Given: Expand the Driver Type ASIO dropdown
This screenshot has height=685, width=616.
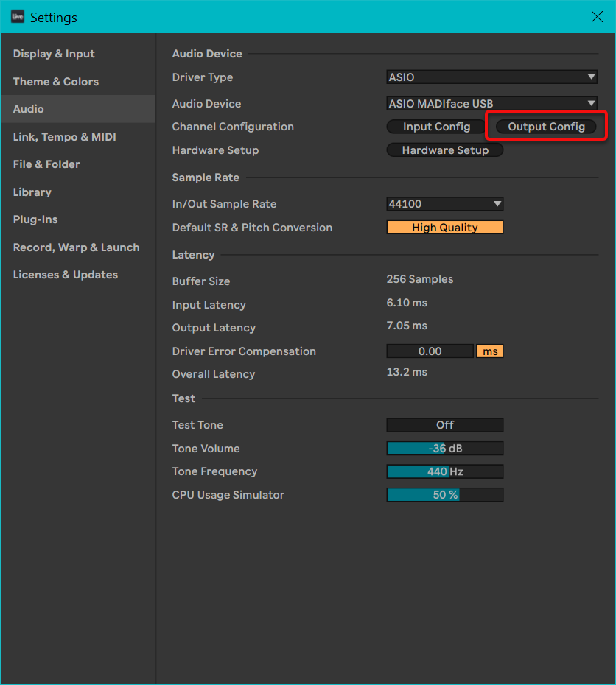Looking at the screenshot, I should (491, 77).
